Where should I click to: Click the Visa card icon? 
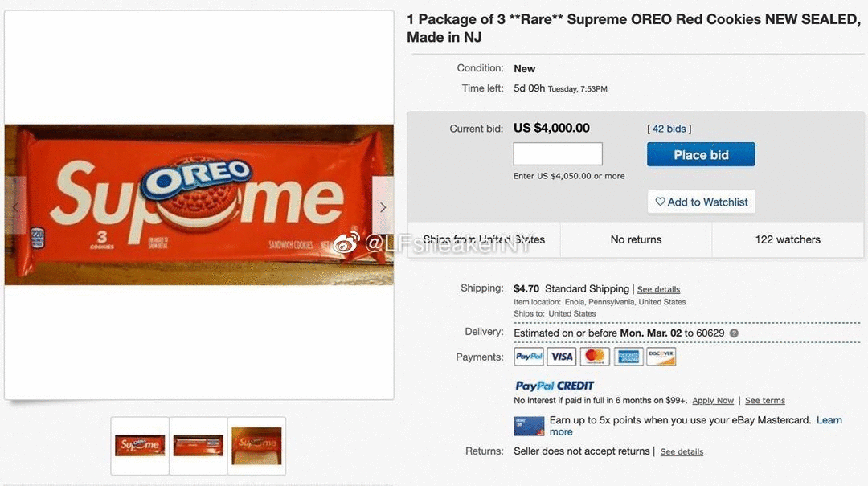(x=563, y=357)
